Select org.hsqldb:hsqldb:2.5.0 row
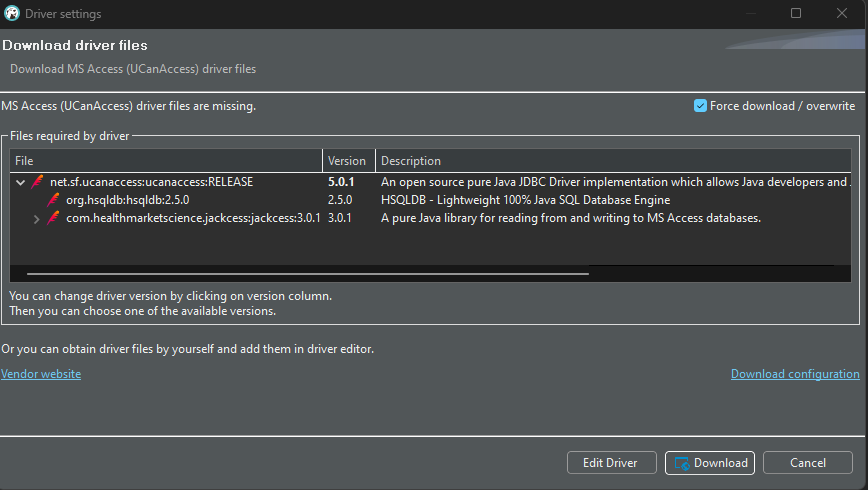This screenshot has height=490, width=868. pos(431,200)
